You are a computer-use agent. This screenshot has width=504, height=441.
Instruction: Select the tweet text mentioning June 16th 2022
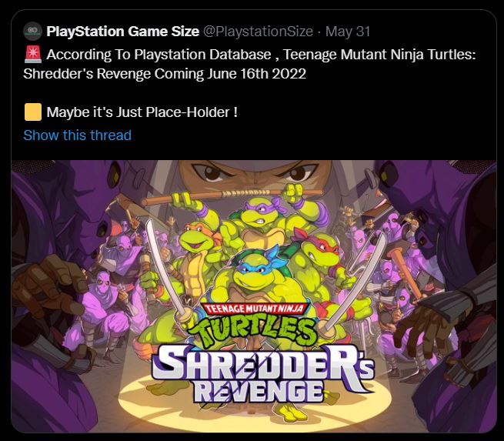tap(249, 64)
